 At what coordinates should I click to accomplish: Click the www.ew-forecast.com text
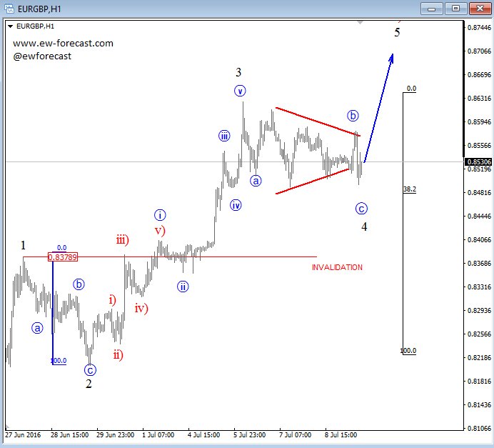[x=63, y=43]
